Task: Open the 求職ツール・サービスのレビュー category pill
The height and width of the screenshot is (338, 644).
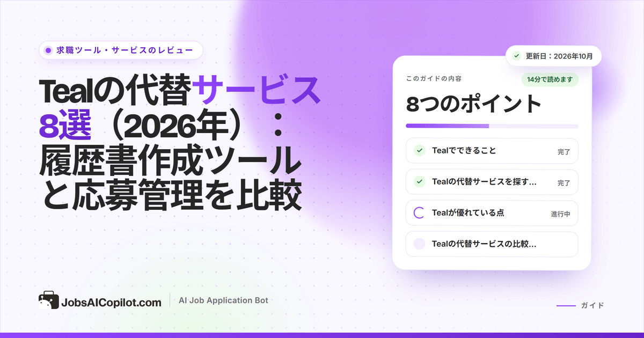Action: [121, 50]
